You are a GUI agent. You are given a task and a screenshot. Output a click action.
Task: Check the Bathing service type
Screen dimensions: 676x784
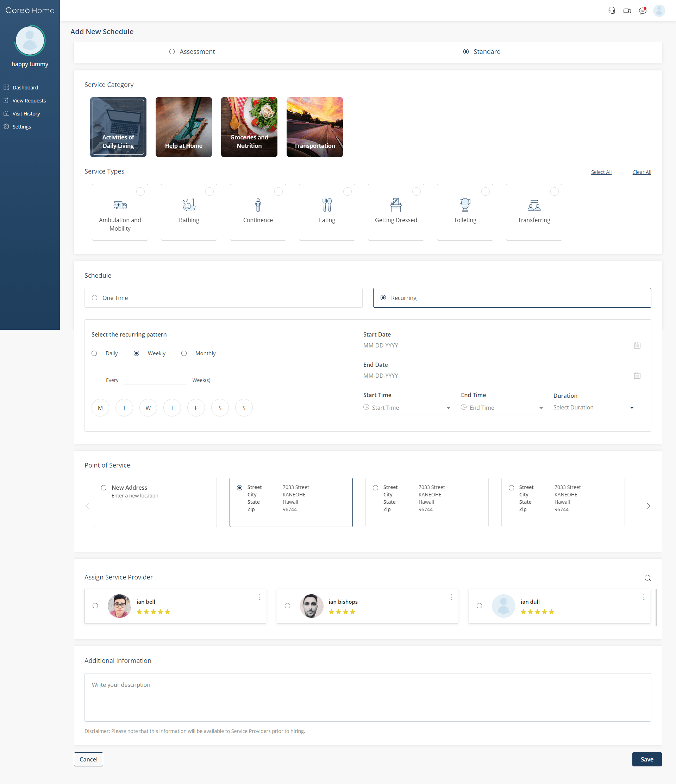pyautogui.click(x=210, y=192)
